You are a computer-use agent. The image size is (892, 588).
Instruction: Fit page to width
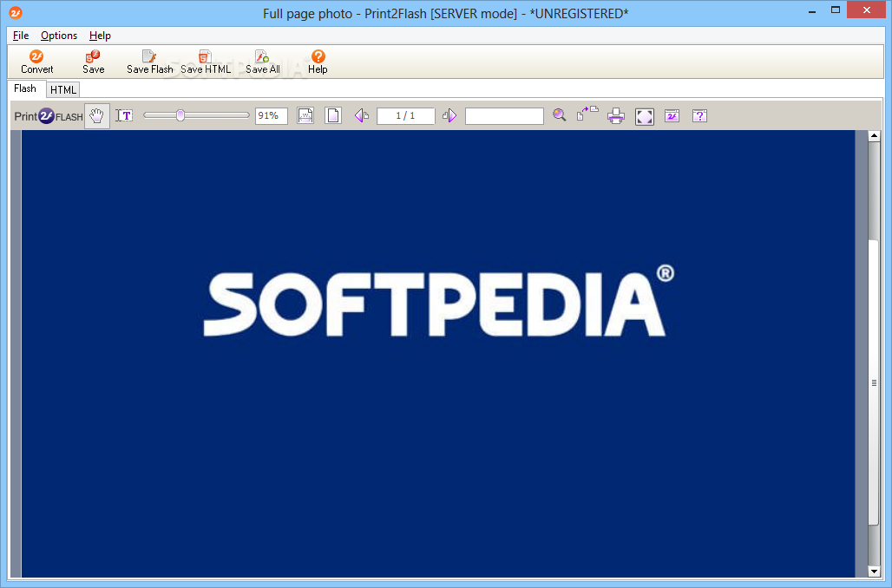pos(305,116)
